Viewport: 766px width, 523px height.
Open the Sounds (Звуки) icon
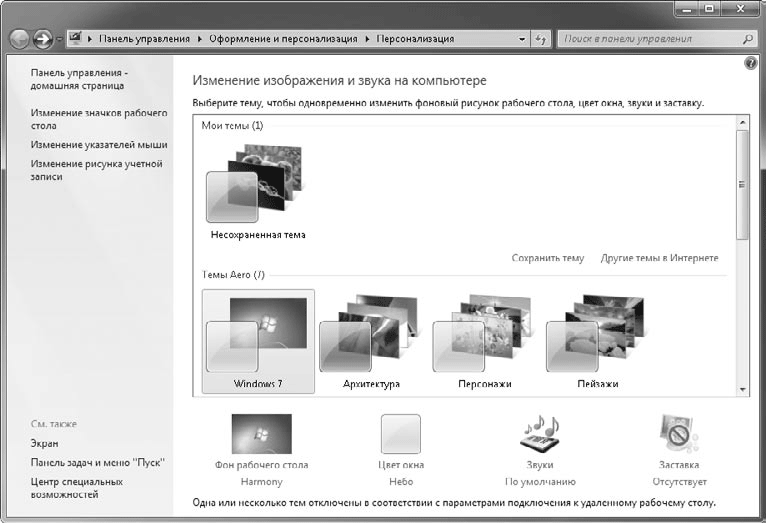click(539, 435)
